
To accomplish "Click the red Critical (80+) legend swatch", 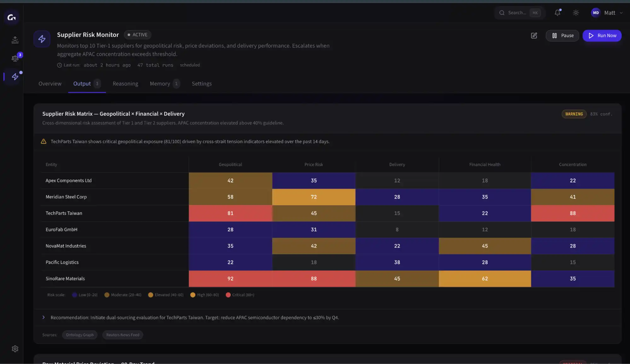I will [228, 295].
